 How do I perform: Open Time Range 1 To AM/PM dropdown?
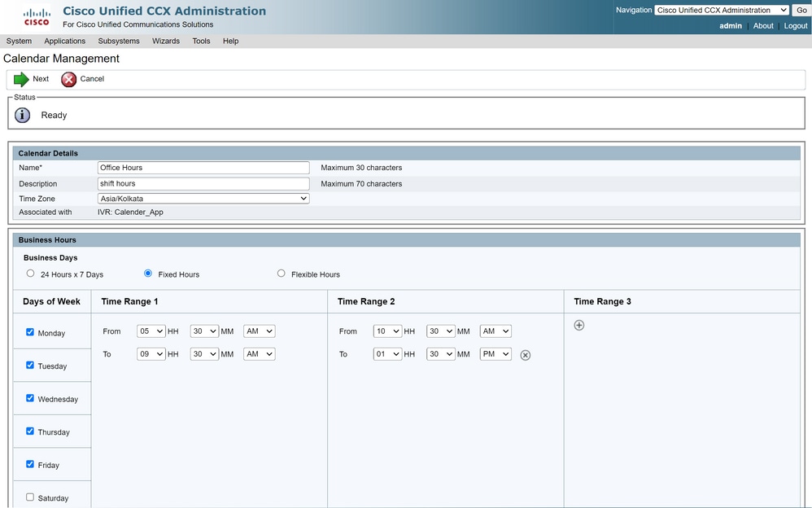(260, 354)
